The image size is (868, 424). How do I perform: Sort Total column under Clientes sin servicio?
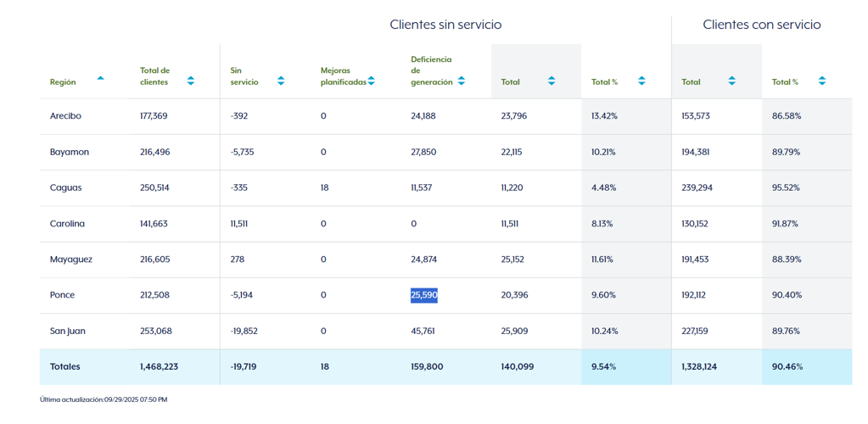tap(552, 81)
